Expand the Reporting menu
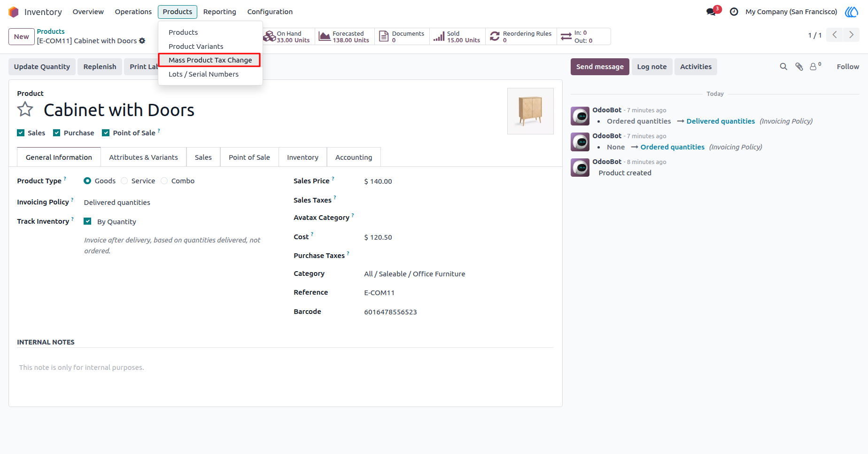This screenshot has height=454, width=868. click(219, 12)
